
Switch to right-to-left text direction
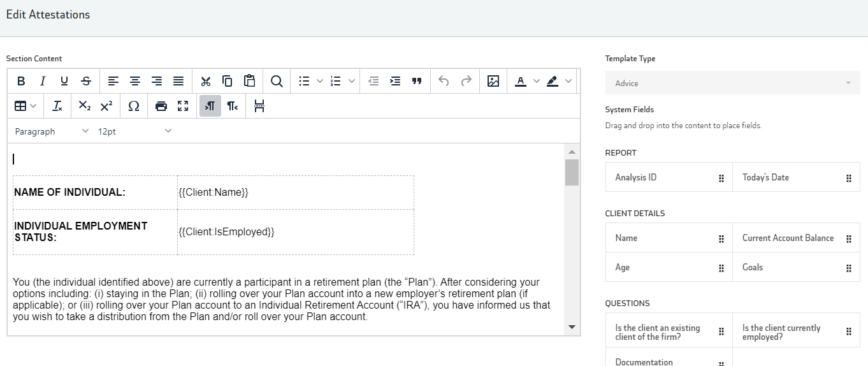(x=233, y=106)
